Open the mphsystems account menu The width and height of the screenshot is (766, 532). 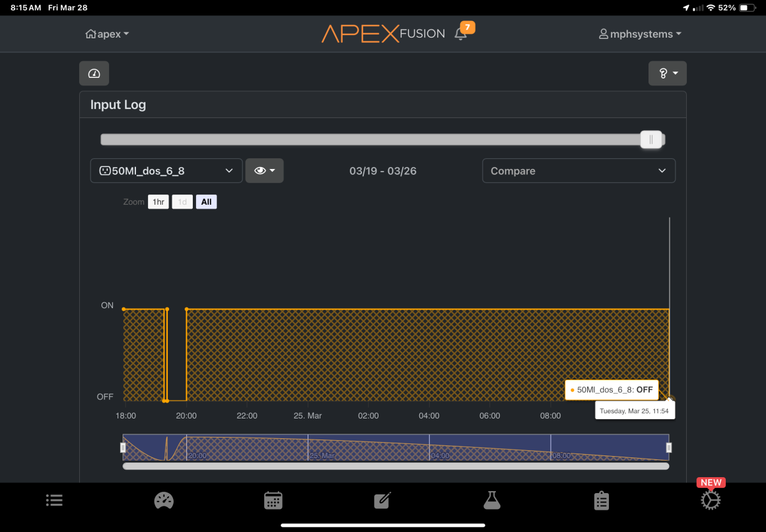click(x=640, y=34)
